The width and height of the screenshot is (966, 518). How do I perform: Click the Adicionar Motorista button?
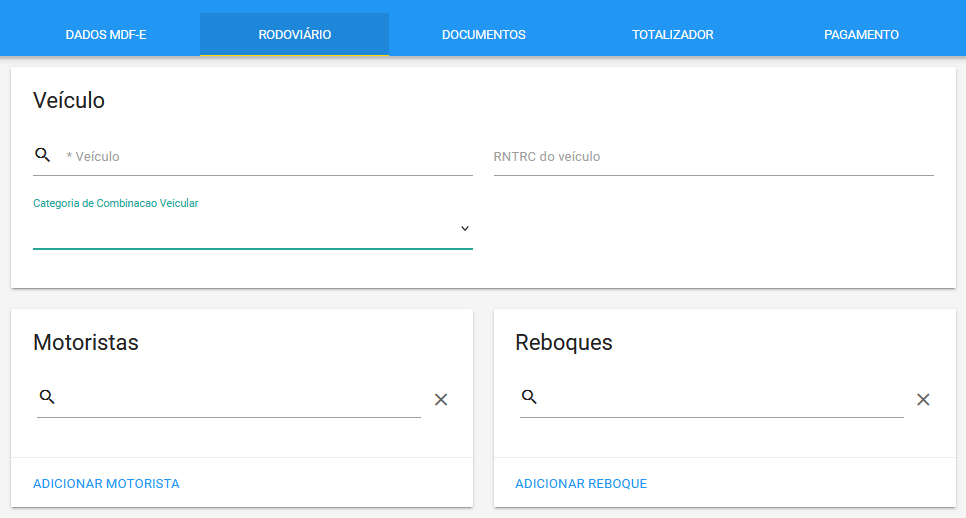pyautogui.click(x=106, y=484)
